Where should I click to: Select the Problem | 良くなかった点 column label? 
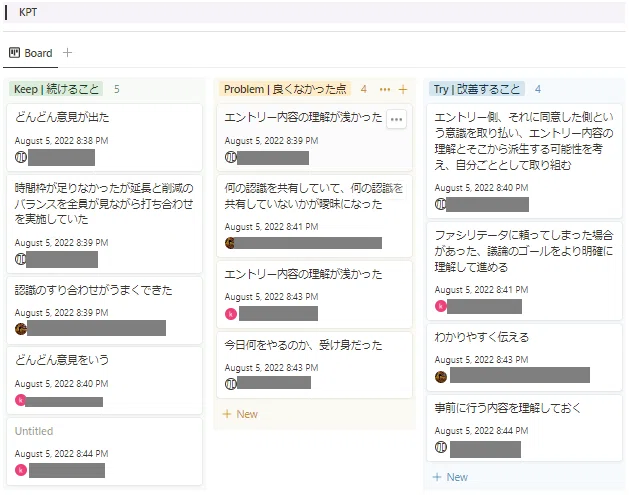tap(285, 89)
